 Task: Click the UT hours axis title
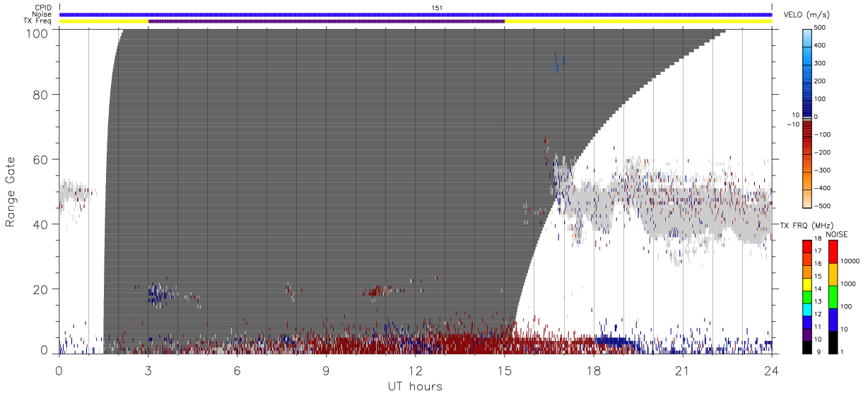[x=415, y=387]
